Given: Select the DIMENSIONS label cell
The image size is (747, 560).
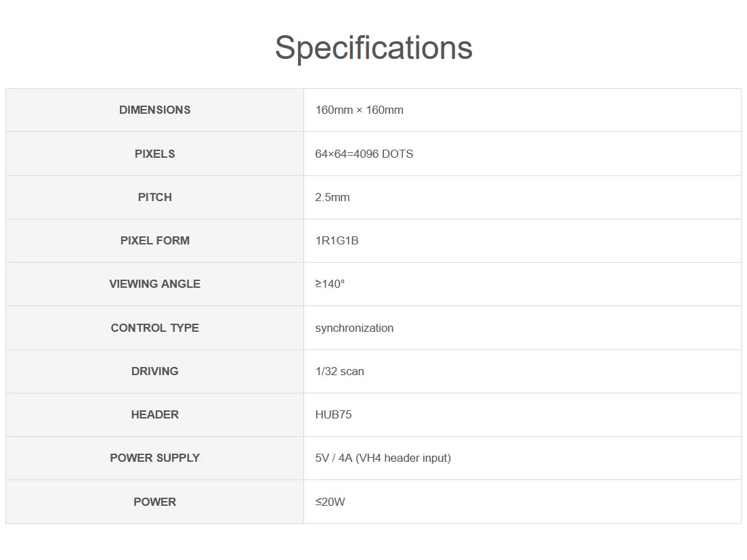Looking at the screenshot, I should [x=155, y=110].
